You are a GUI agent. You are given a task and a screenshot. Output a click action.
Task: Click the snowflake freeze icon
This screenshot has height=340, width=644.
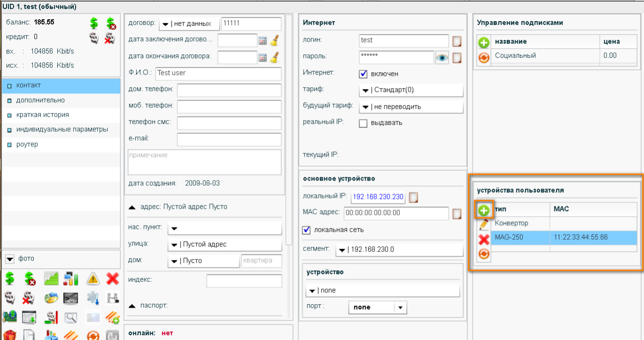click(93, 298)
